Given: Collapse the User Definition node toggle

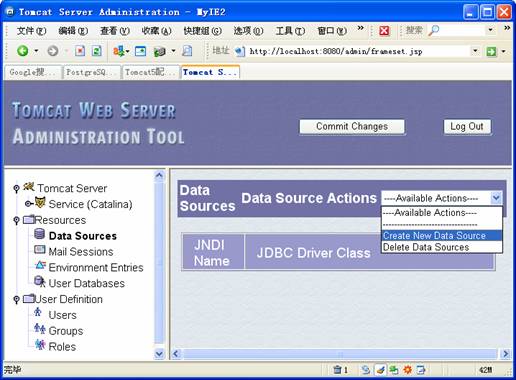Looking at the screenshot, I should pyautogui.click(x=16, y=300).
